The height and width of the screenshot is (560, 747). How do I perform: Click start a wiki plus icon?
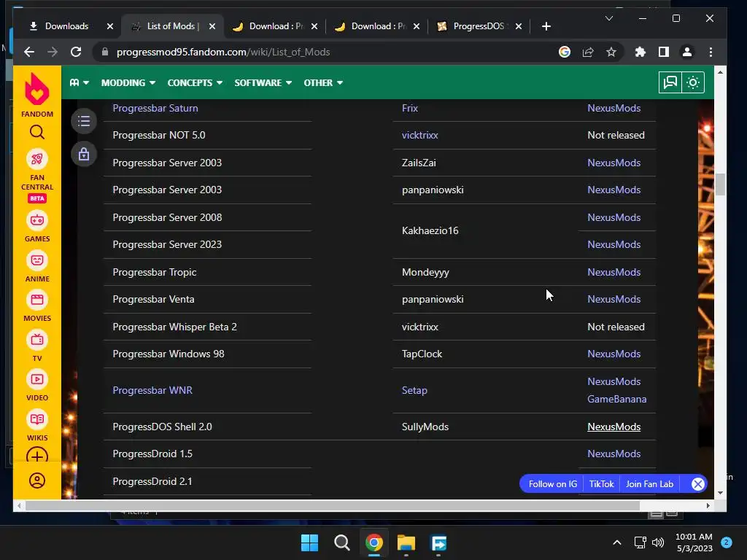[36, 456]
